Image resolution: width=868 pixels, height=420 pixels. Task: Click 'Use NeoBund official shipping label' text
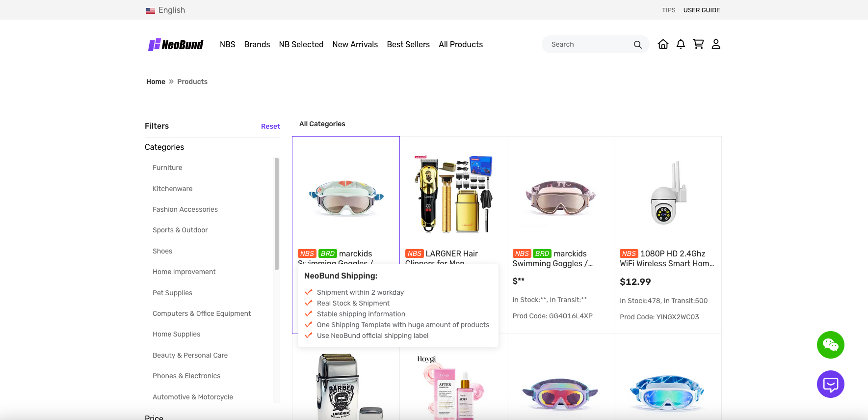(372, 336)
